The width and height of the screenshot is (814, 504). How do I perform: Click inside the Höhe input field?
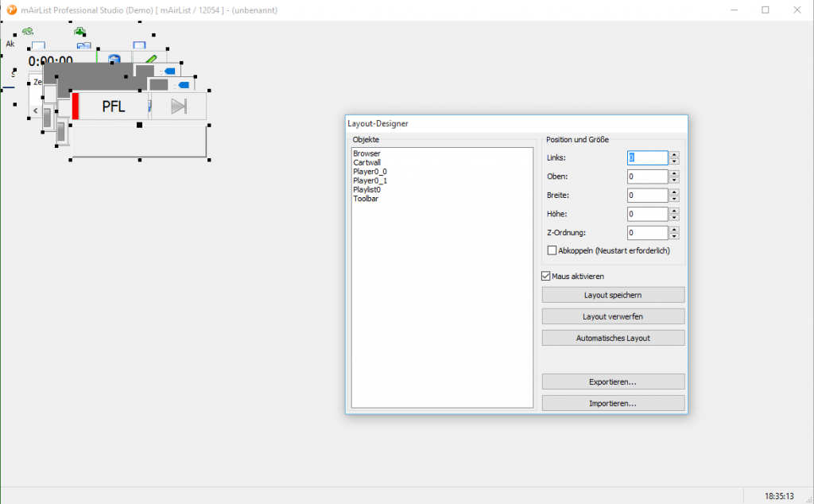point(648,214)
